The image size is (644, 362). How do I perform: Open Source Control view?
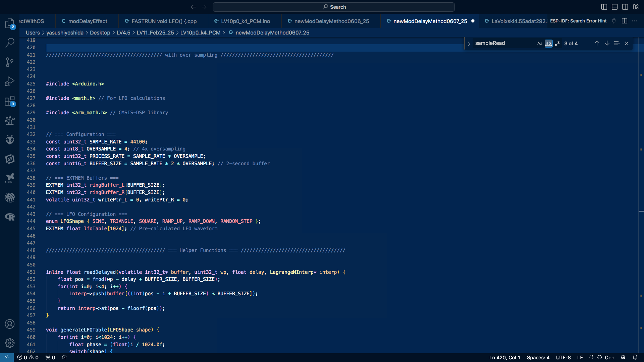pos(10,62)
